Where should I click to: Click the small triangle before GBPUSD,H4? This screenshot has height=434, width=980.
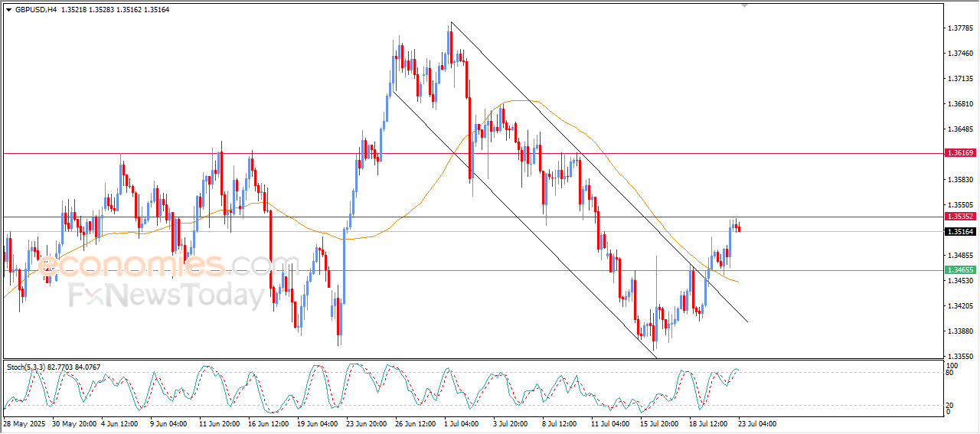[x=8, y=10]
